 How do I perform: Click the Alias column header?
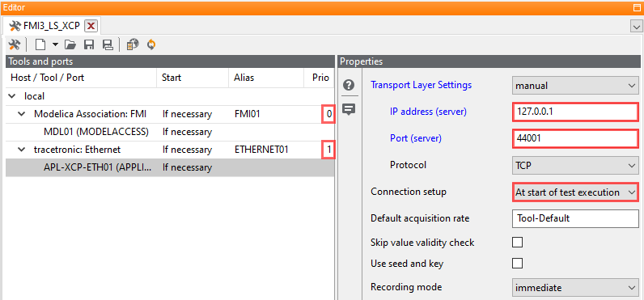[265, 78]
